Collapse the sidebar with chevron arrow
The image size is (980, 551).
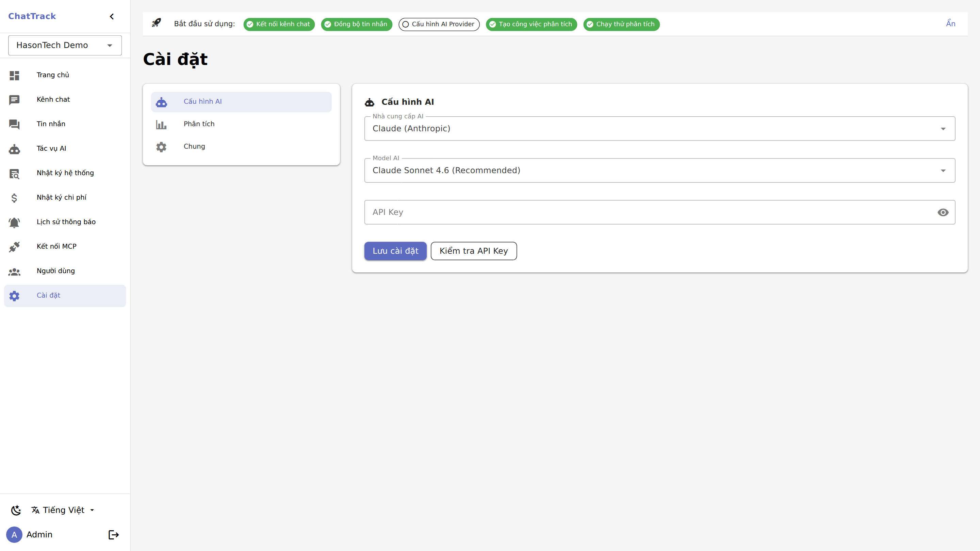(x=112, y=16)
